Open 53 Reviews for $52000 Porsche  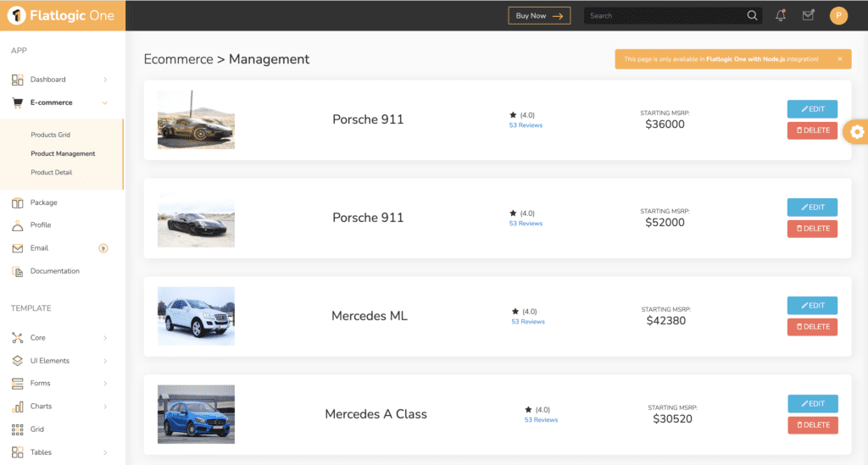coord(526,224)
